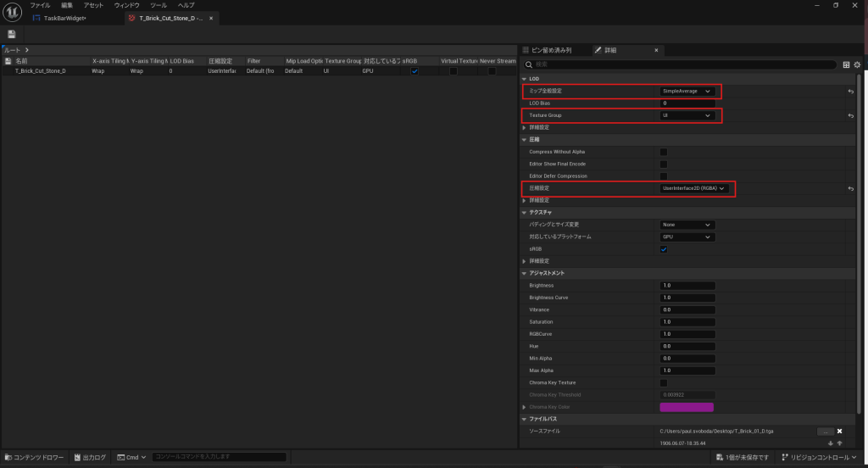Switch to the TaskBarWidget tab
Image resolution: width=868 pixels, height=468 pixels.
click(x=64, y=18)
